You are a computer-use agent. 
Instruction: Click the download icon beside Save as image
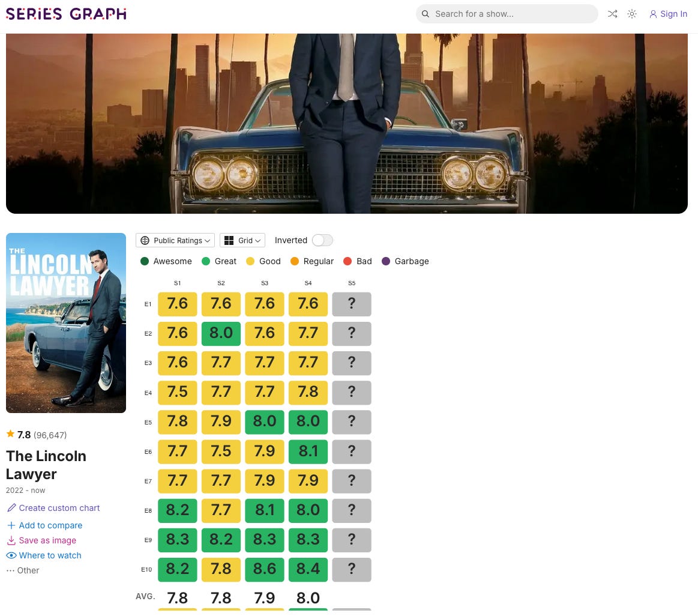[x=11, y=540]
